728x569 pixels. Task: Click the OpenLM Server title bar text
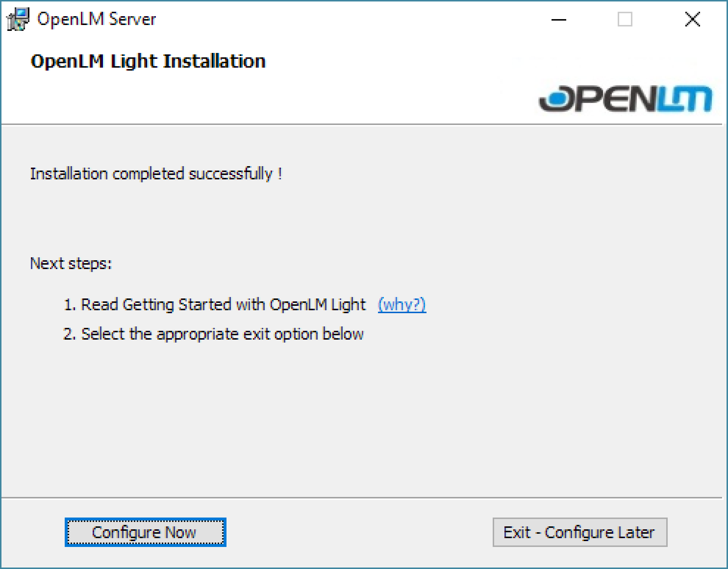(96, 19)
